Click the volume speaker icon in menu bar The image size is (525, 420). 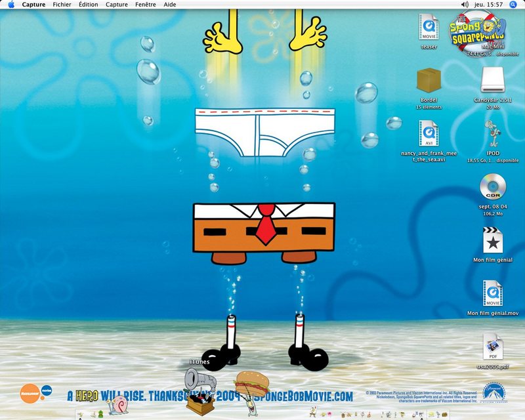pyautogui.click(x=465, y=5)
